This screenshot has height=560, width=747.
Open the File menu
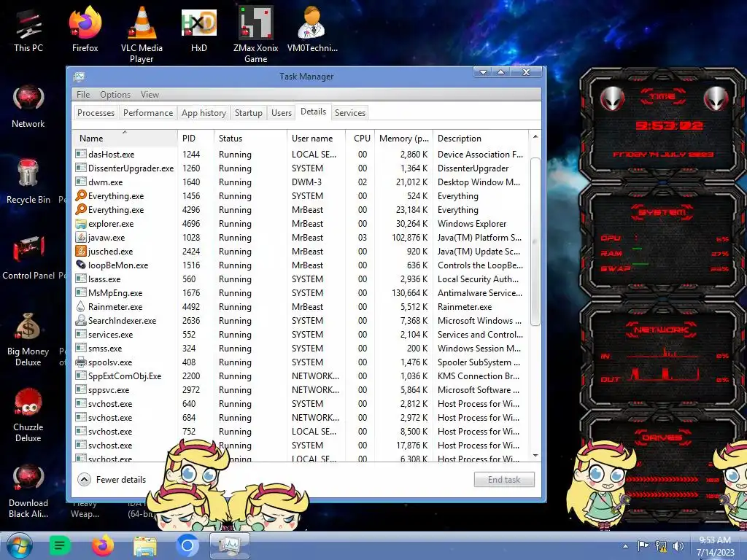(x=83, y=94)
